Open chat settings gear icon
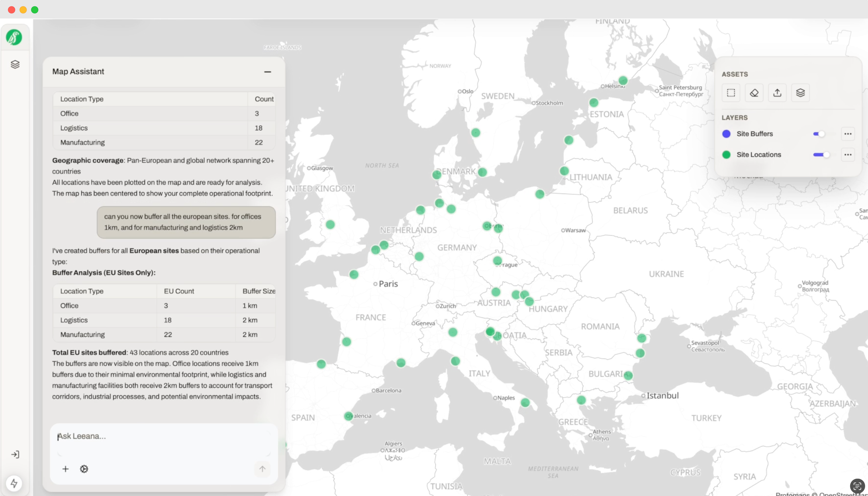868x496 pixels. coord(84,469)
